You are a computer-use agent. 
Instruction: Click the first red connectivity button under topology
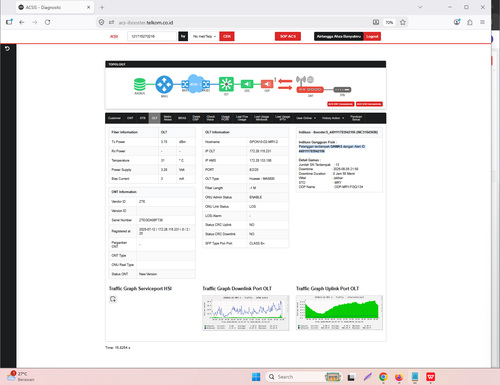[340, 104]
